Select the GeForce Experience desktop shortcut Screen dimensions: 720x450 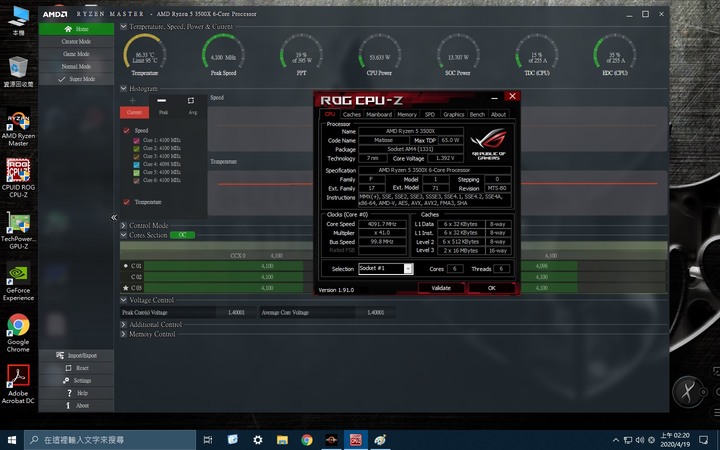18,281
